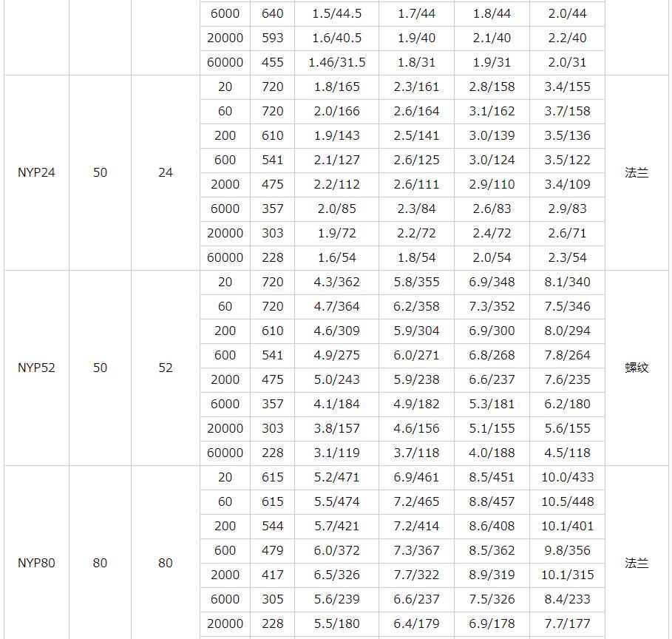Select the cell reading 8.1/340

567,282
